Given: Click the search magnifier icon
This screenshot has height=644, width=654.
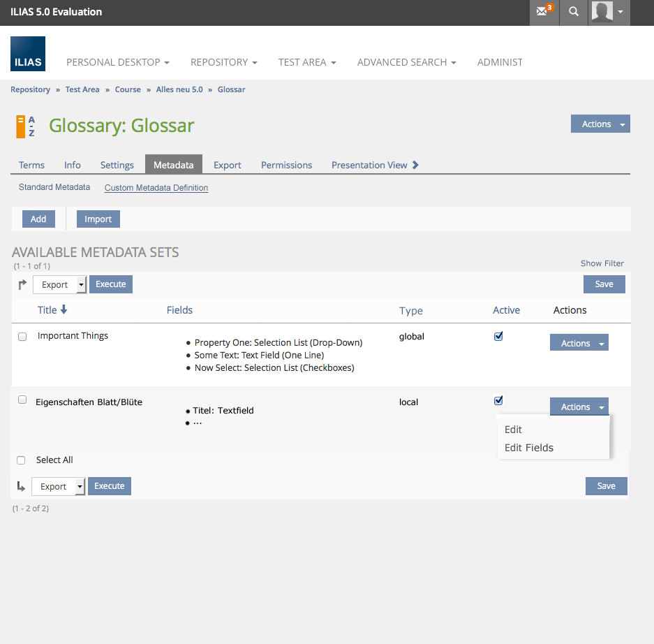Looking at the screenshot, I should 574,12.
